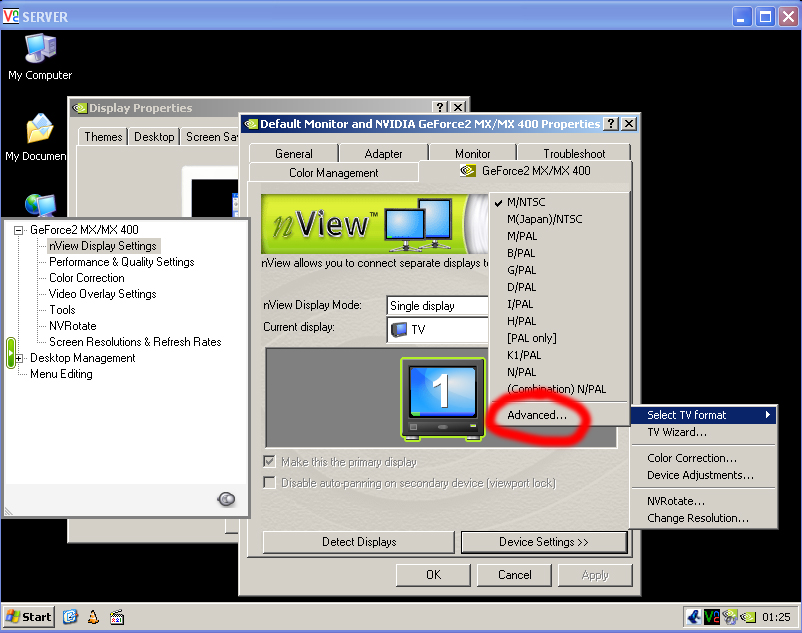Screen dimensions: 802x633
Task: Enable 'Disable auto-panning on secondary device' checkbox
Action: 269,483
